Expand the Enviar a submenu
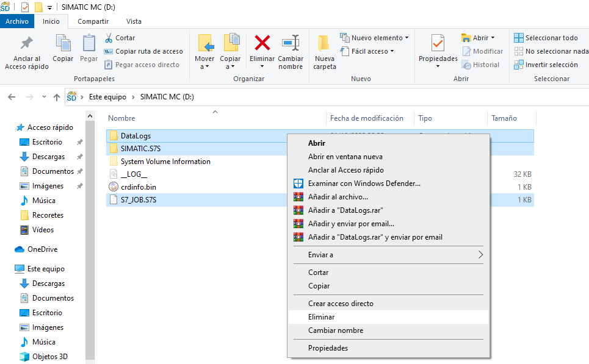Viewport: 589px width, 364px height. click(x=388, y=255)
